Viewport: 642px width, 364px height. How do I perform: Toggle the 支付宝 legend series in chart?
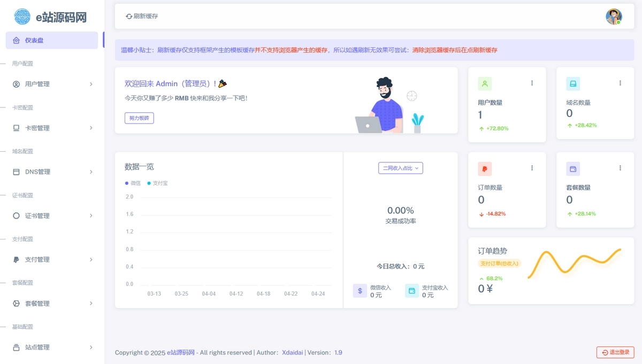157,183
